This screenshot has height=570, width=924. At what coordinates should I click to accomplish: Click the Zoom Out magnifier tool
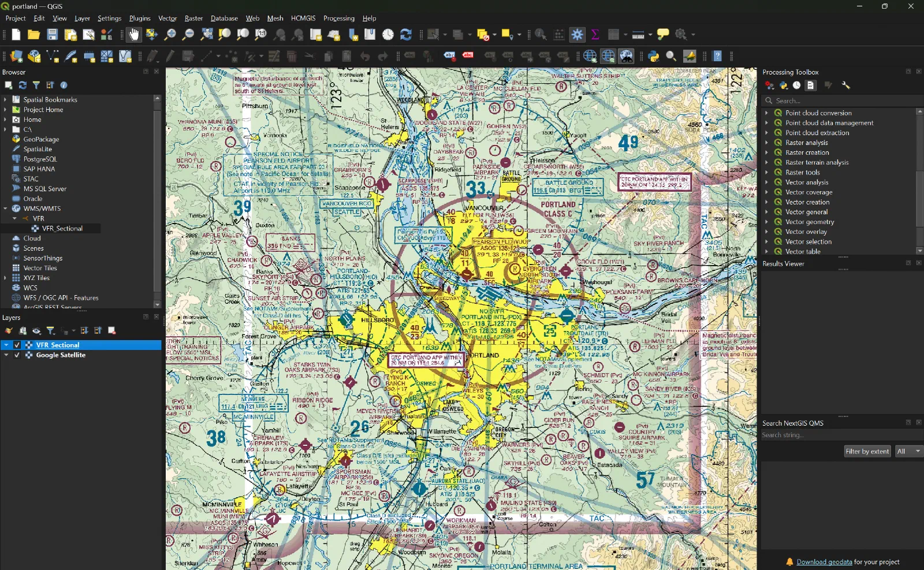click(x=188, y=35)
